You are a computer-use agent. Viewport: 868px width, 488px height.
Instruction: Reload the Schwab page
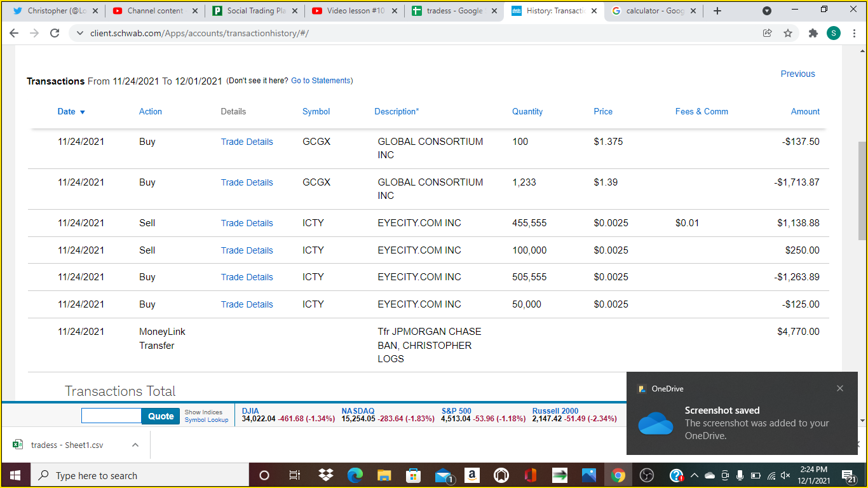pos(55,33)
